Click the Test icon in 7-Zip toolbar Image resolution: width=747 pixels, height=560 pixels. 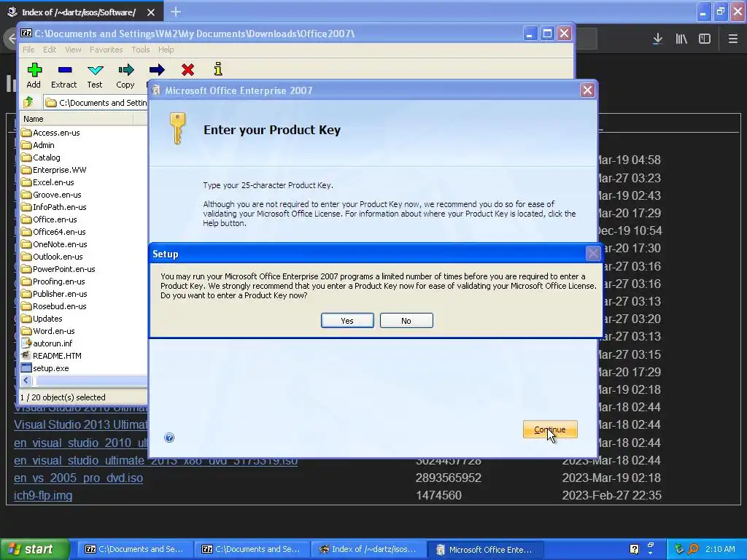coord(96,70)
